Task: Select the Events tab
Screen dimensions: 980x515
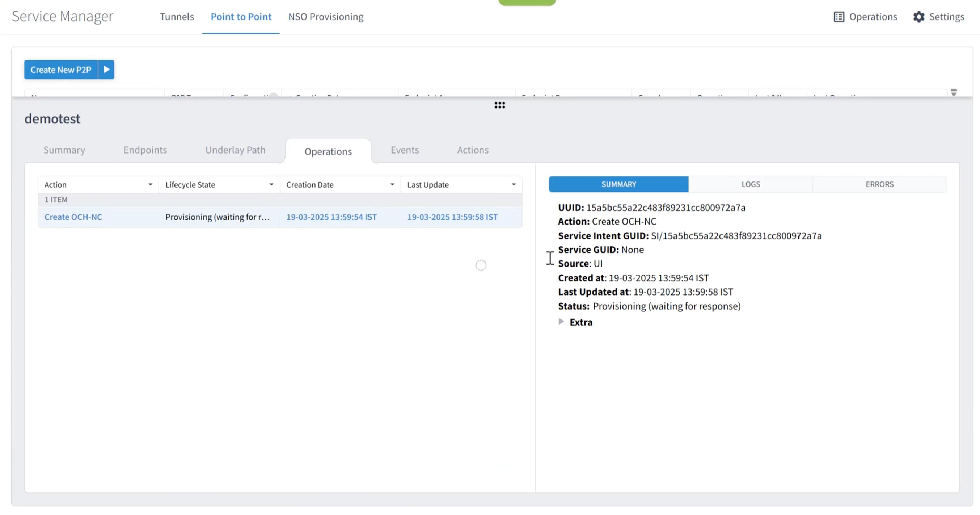Action: pos(405,150)
